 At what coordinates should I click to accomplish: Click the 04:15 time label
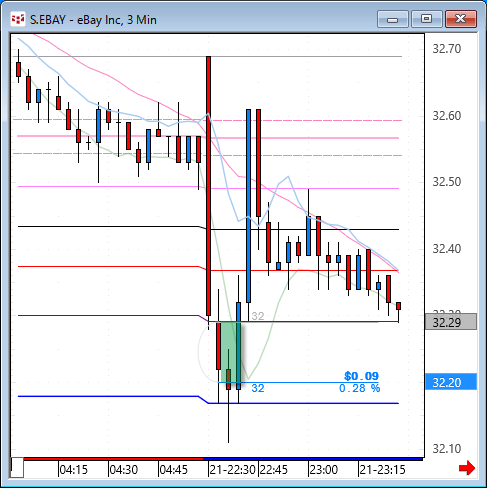(x=74, y=470)
